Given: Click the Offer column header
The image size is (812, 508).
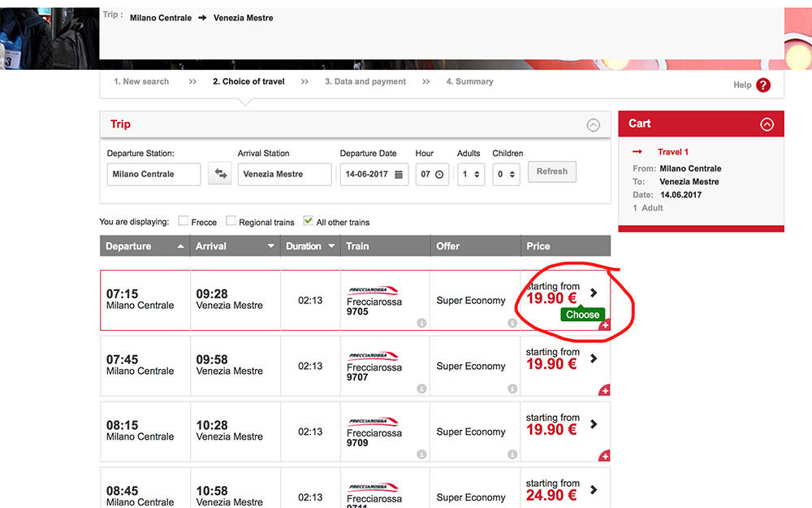Looking at the screenshot, I should click(x=475, y=246).
